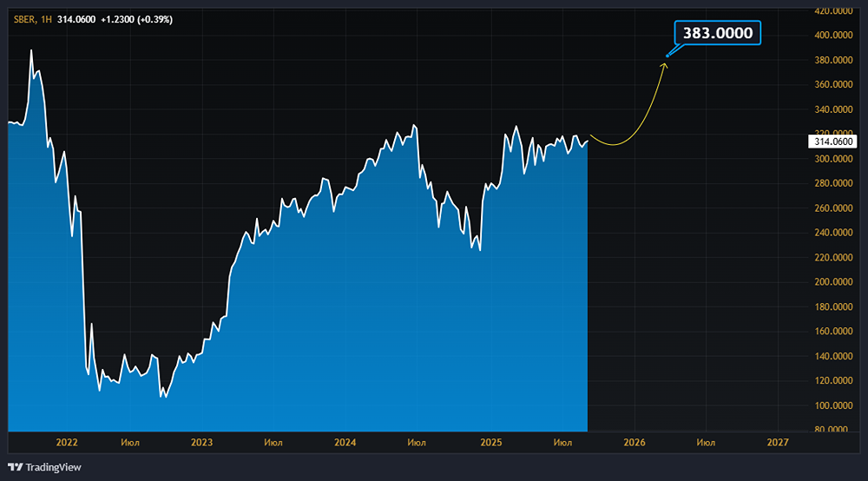This screenshot has width=868, height=481.
Task: Click the 2022 label on time axis
Action: coord(67,442)
